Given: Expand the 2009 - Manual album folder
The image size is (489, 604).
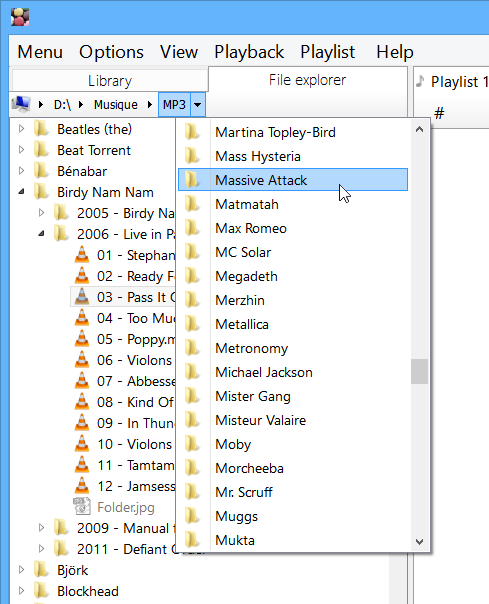Looking at the screenshot, I should coord(42,527).
